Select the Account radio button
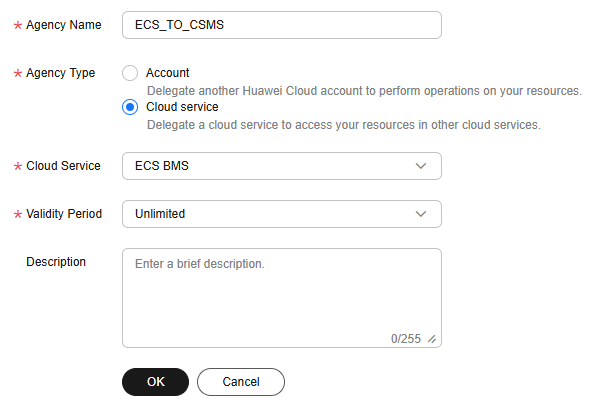The image size is (593, 409). pyautogui.click(x=130, y=73)
